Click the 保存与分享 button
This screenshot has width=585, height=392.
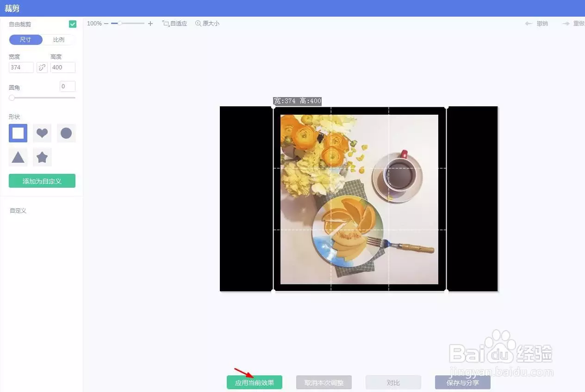tap(463, 383)
